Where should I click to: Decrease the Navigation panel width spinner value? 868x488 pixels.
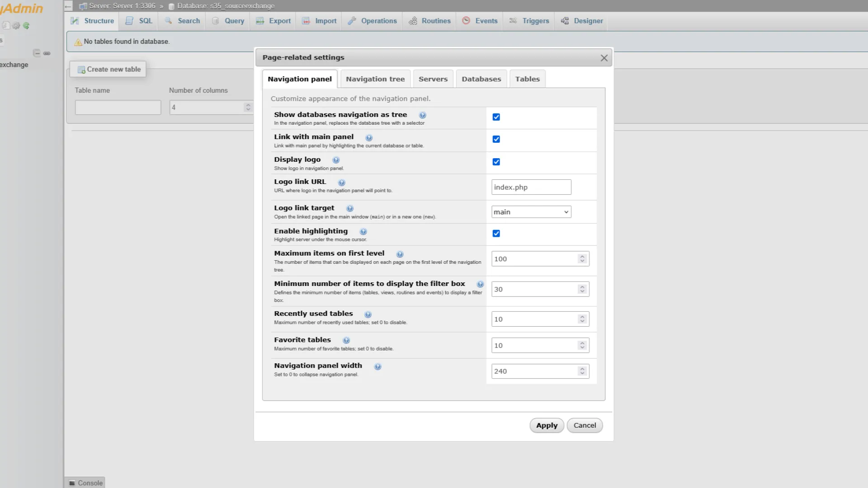tap(582, 374)
